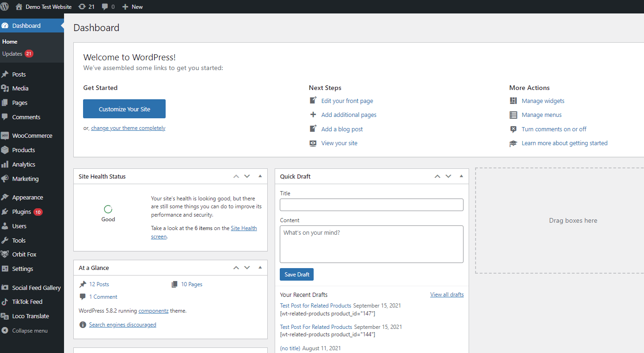Open the View all drafts link
The height and width of the screenshot is (353, 644).
[x=447, y=295]
